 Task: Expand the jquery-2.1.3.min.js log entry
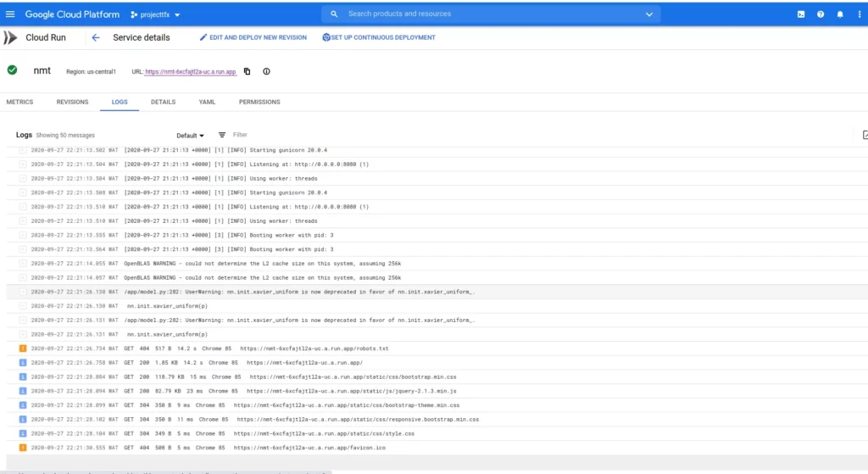click(437, 391)
